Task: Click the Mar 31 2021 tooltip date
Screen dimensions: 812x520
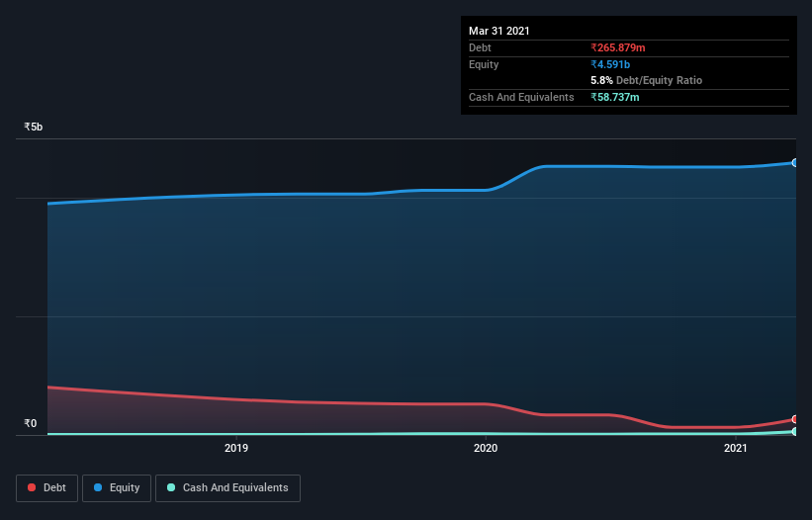Action: pyautogui.click(x=499, y=31)
